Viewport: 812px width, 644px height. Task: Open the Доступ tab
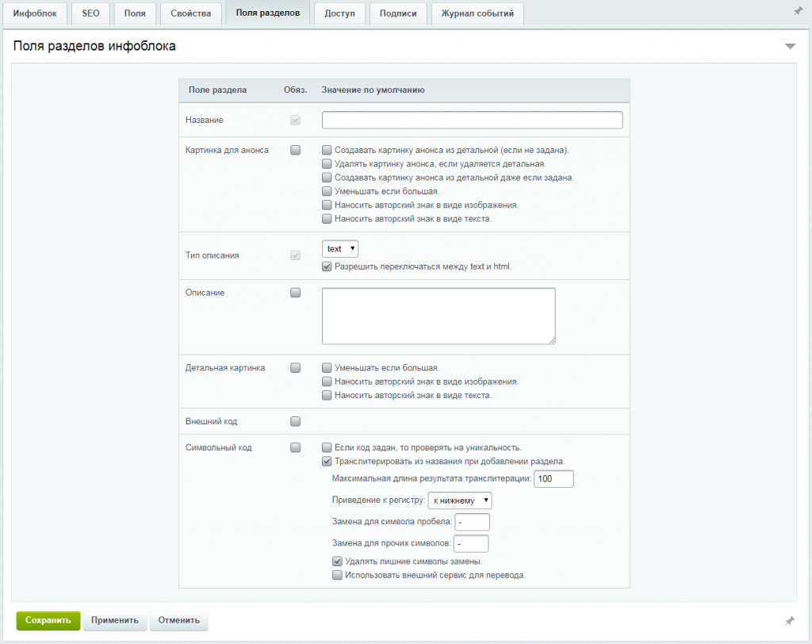(339, 13)
